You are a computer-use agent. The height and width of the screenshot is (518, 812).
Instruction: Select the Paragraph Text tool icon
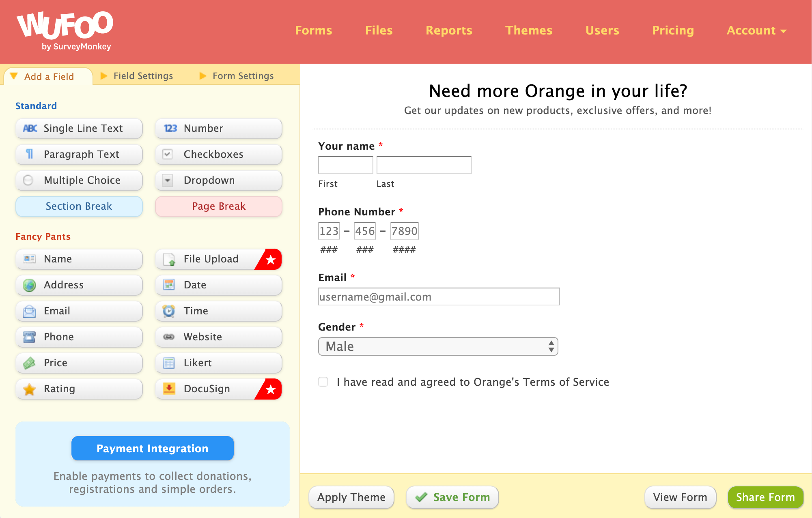click(x=28, y=154)
